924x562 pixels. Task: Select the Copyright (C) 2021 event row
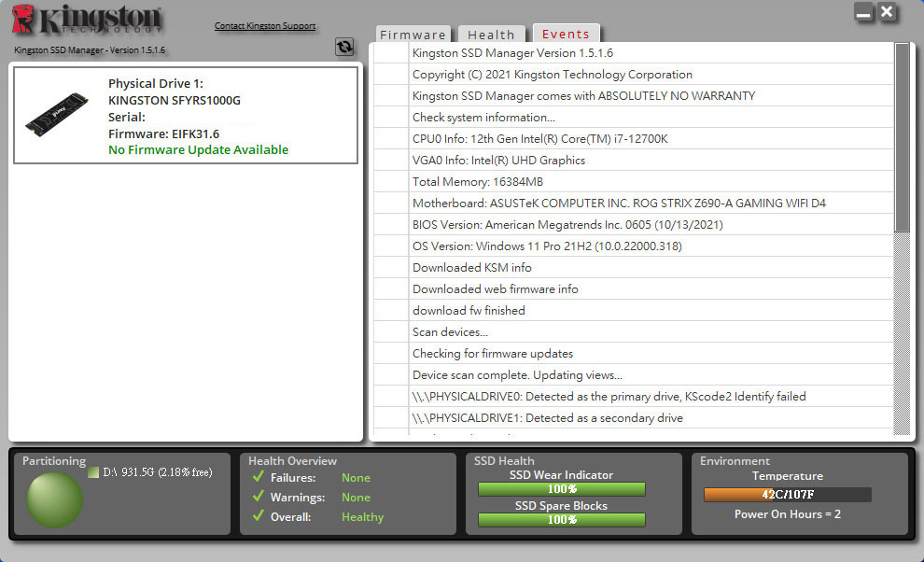point(634,75)
